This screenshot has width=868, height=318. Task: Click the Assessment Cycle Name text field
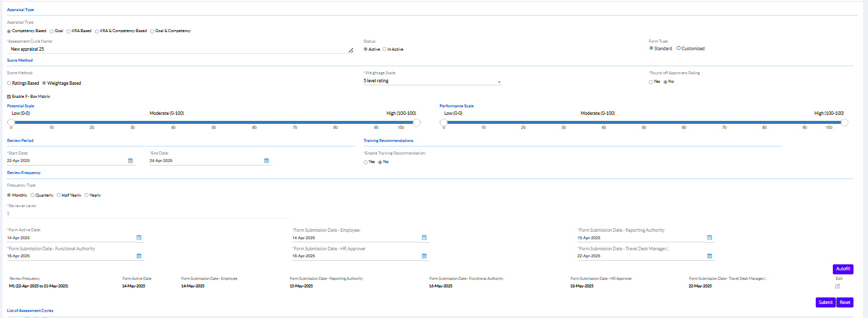click(176, 49)
